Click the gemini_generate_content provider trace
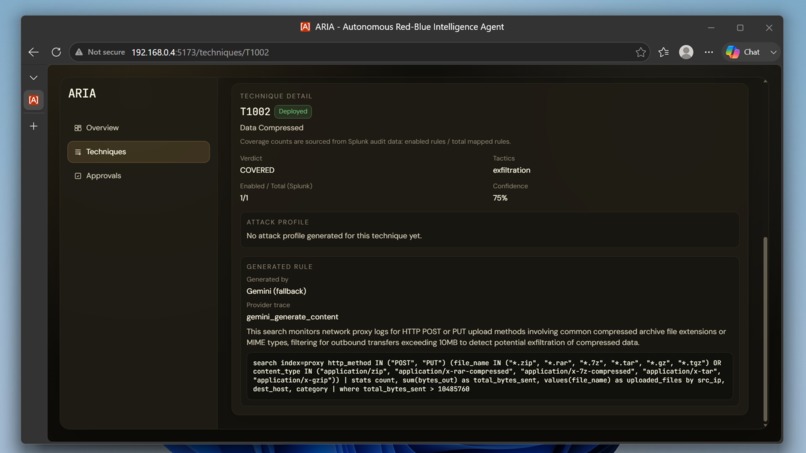This screenshot has width=806, height=453. 292,317
